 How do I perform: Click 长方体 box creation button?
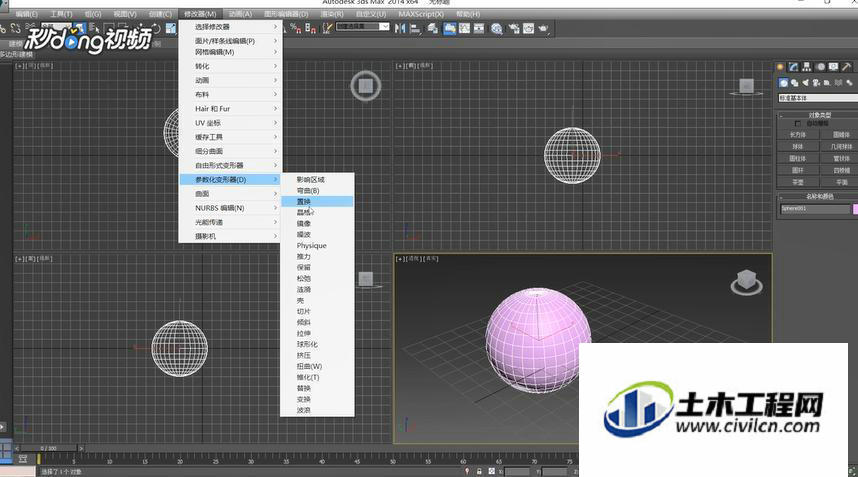[x=798, y=134]
